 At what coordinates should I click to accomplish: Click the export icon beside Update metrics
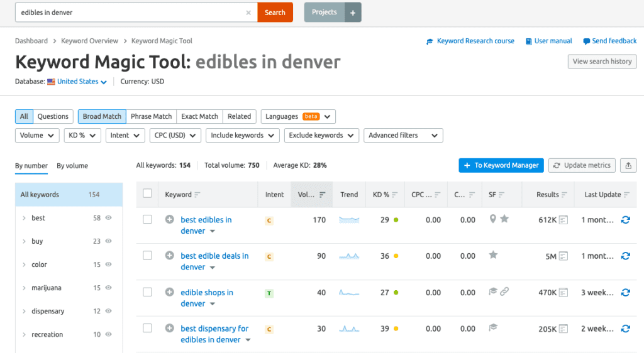pyautogui.click(x=628, y=165)
